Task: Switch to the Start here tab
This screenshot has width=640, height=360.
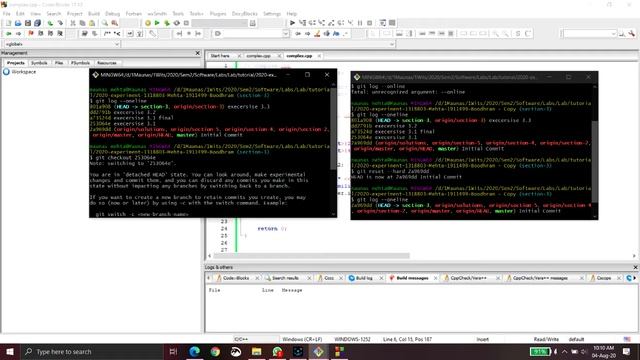Action: click(220, 56)
